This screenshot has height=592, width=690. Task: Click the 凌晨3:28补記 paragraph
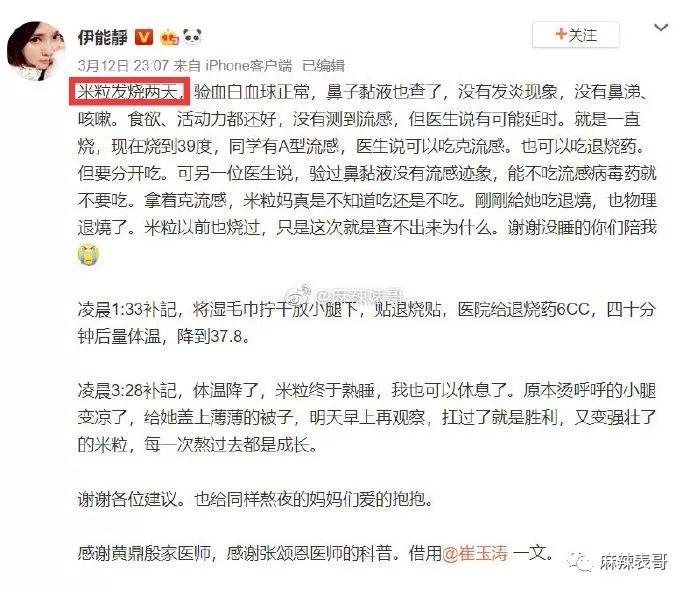[367, 417]
